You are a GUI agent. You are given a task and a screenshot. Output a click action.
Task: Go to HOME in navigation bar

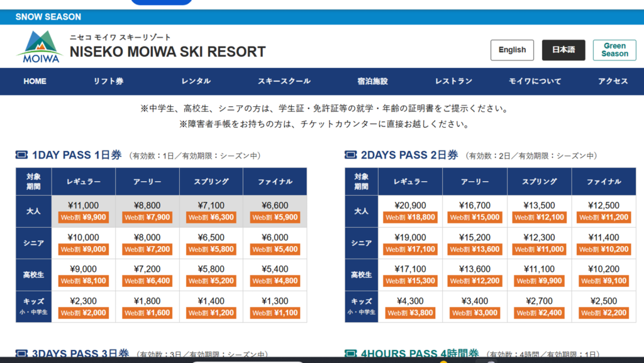[35, 81]
